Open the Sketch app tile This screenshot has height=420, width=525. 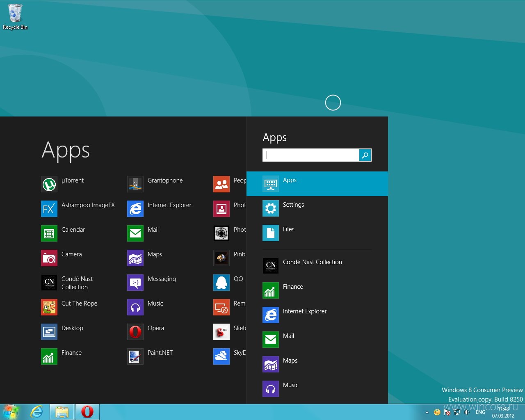point(221,332)
